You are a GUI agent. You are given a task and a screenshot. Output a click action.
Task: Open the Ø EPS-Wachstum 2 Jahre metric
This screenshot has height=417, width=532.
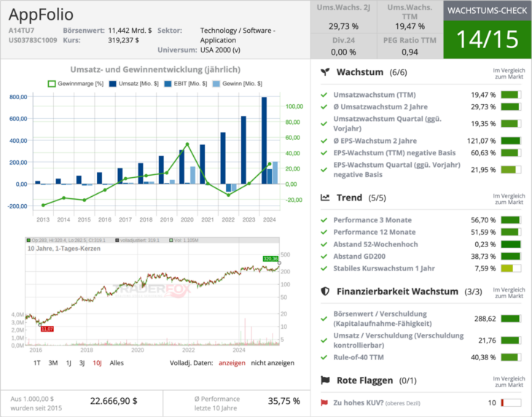[x=375, y=141]
